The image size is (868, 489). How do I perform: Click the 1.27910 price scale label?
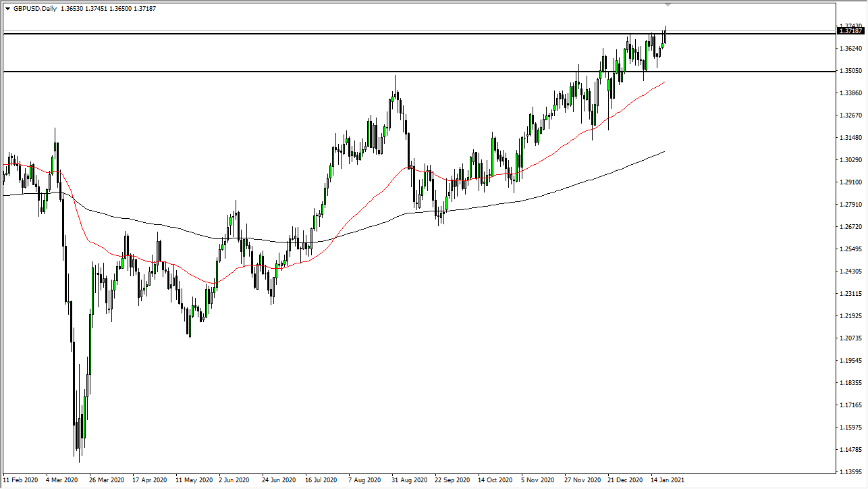pos(850,205)
